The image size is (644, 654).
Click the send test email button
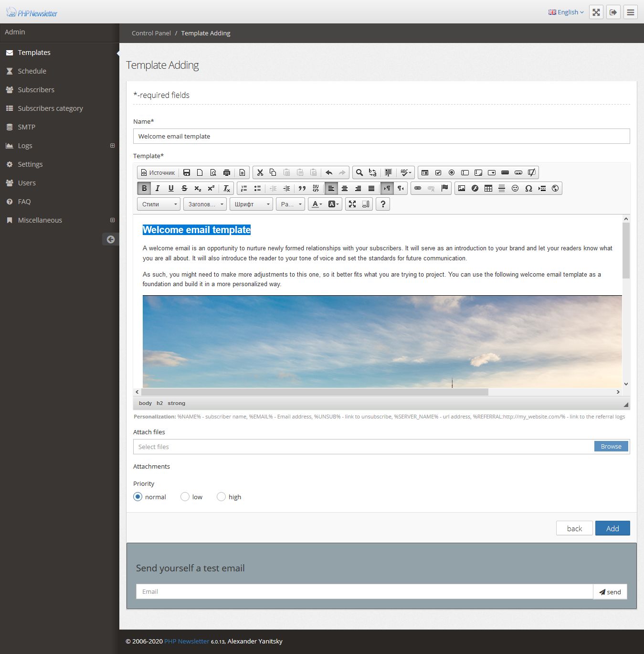[610, 592]
